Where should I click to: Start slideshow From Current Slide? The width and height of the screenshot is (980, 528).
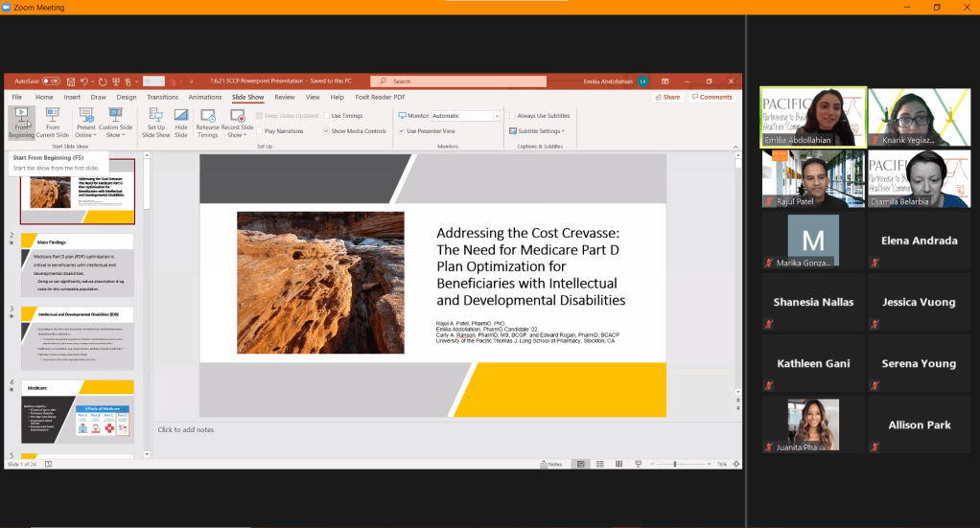pyautogui.click(x=54, y=123)
